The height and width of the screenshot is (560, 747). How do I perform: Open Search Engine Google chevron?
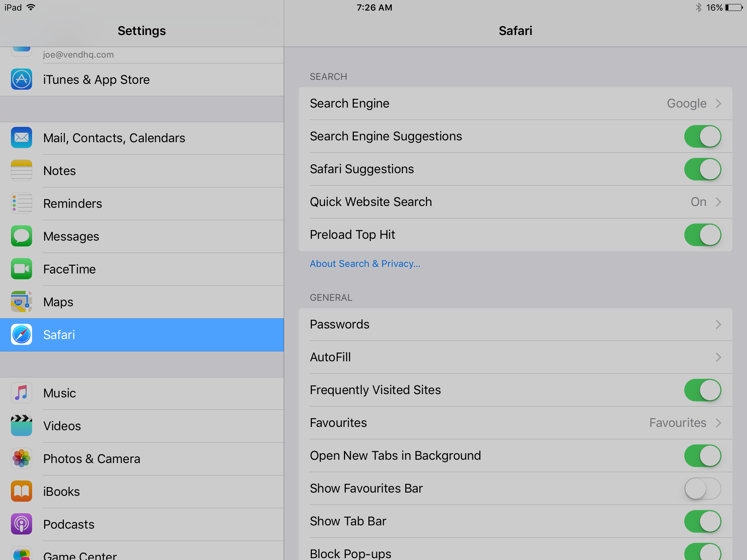point(718,104)
